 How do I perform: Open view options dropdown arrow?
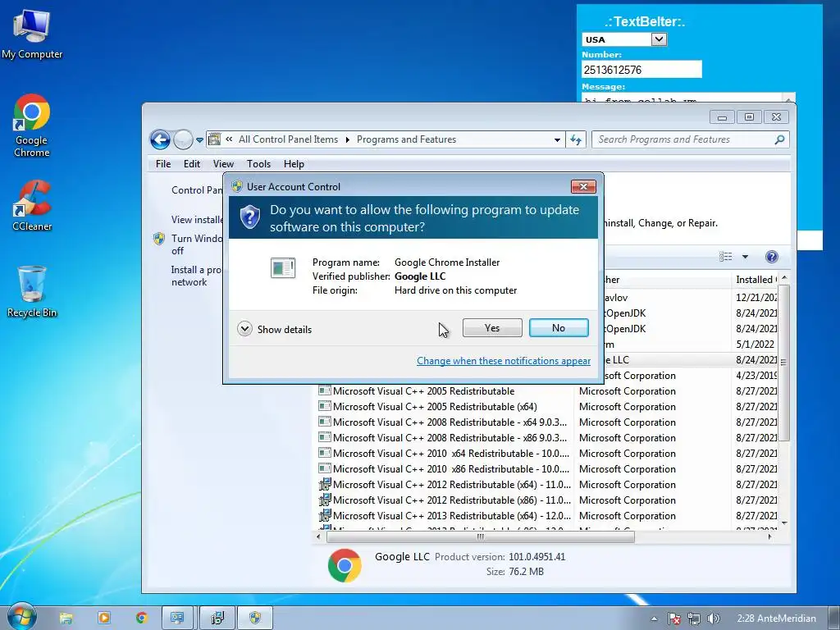click(x=745, y=257)
